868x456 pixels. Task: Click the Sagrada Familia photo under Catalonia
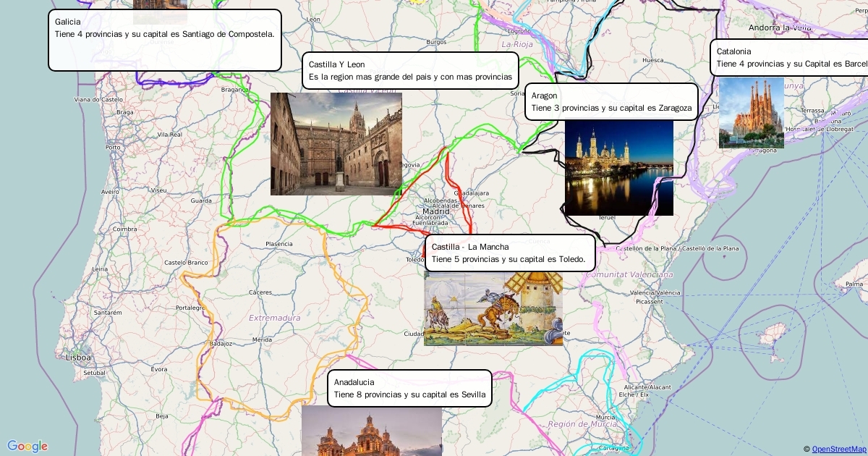click(751, 113)
